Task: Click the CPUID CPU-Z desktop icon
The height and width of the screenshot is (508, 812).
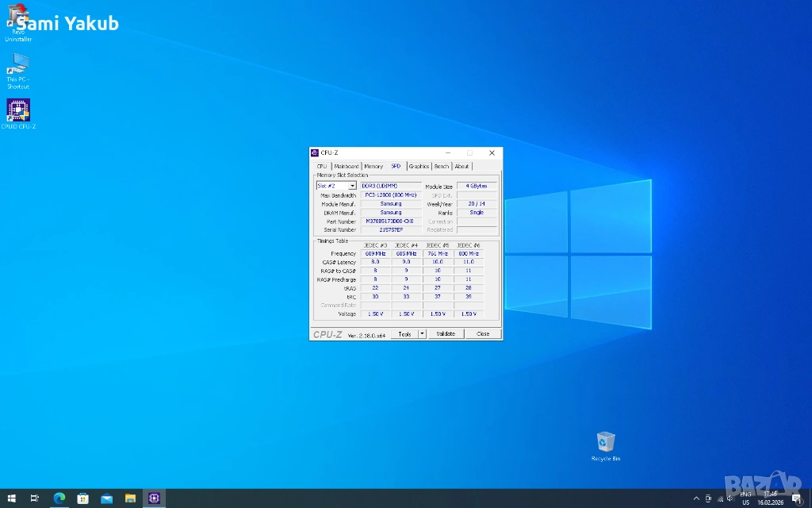Action: (x=17, y=110)
